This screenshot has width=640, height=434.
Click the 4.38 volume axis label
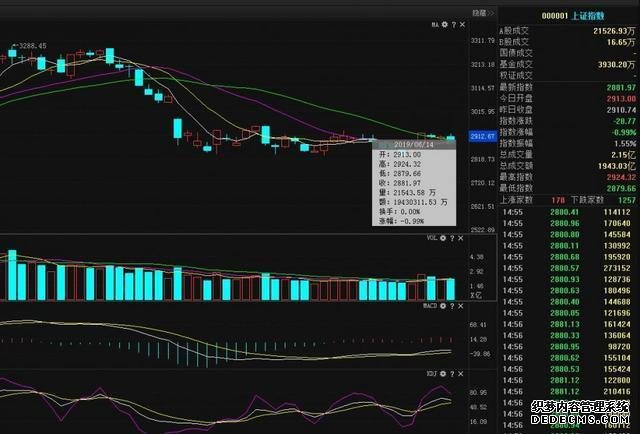coord(477,257)
